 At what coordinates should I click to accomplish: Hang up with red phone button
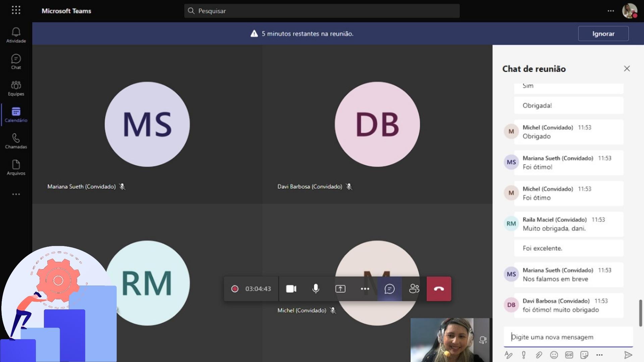[x=439, y=289]
